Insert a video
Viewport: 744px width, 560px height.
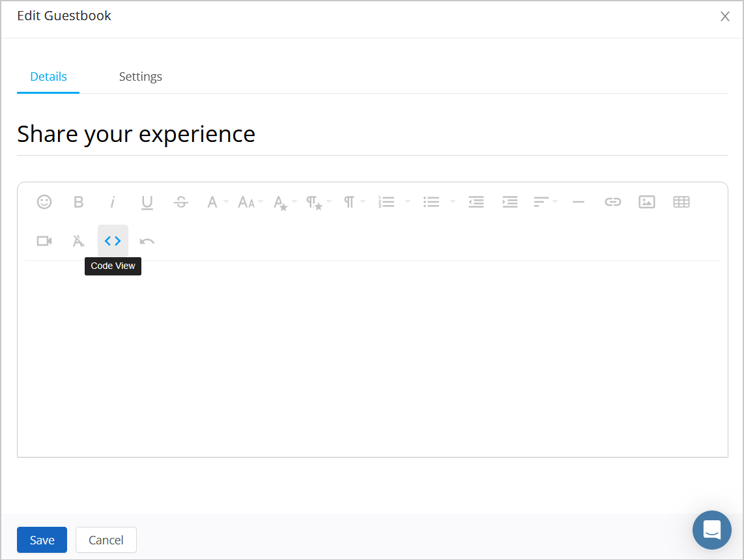[x=44, y=241]
